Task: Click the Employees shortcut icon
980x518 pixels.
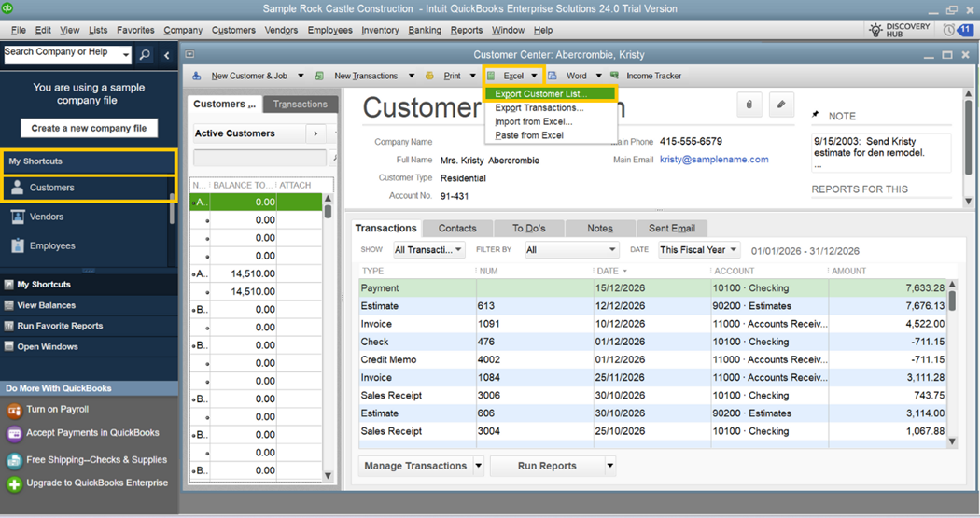Action: [18, 245]
